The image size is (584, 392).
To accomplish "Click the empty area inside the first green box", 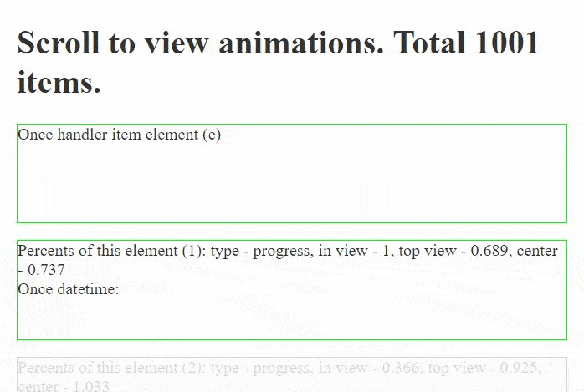I will [292, 182].
